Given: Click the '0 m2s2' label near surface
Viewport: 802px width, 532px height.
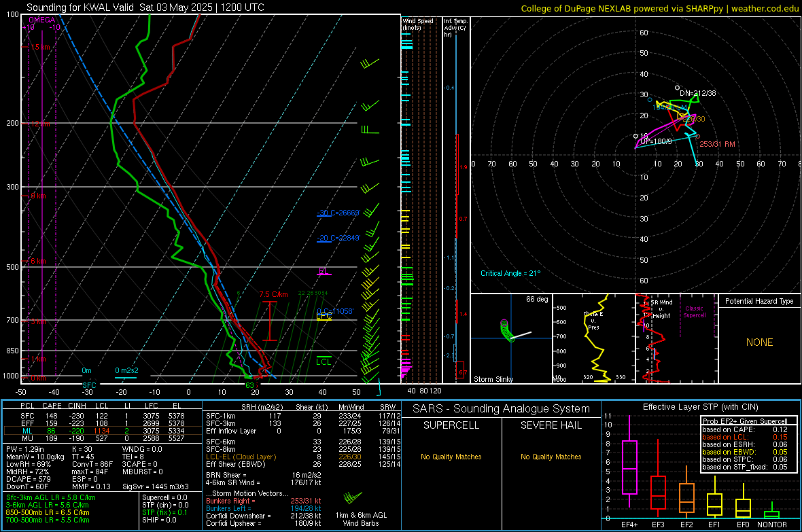Looking at the screenshot, I should (126, 370).
